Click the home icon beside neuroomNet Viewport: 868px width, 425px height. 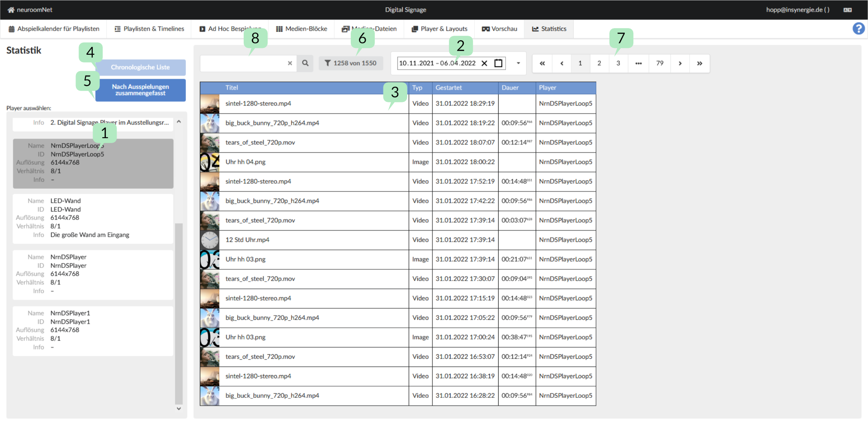click(10, 10)
